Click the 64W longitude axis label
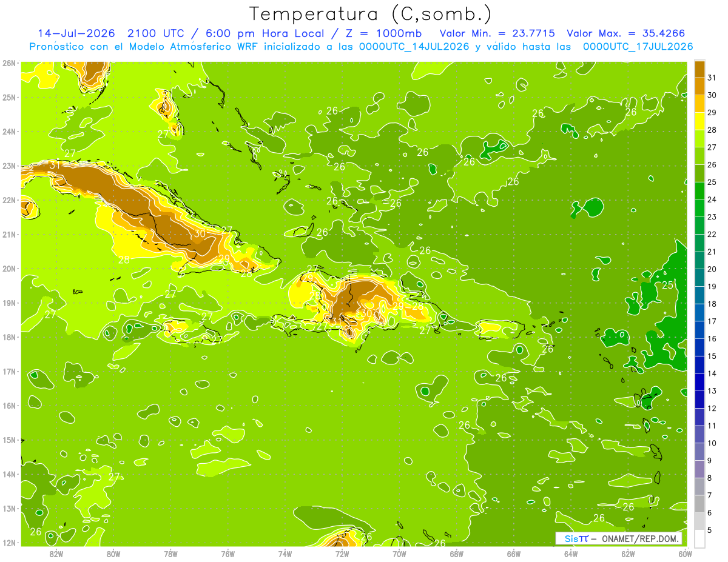Image resolution: width=728 pixels, height=562 pixels. (571, 554)
